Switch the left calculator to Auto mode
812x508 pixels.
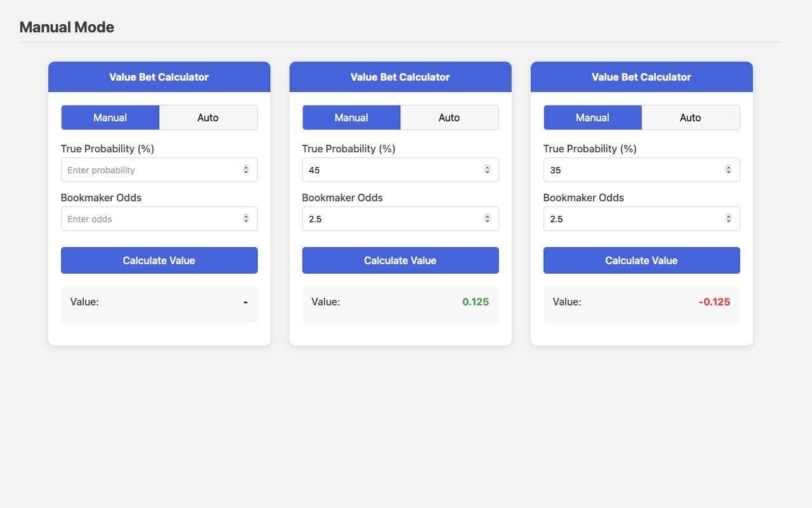pos(208,117)
